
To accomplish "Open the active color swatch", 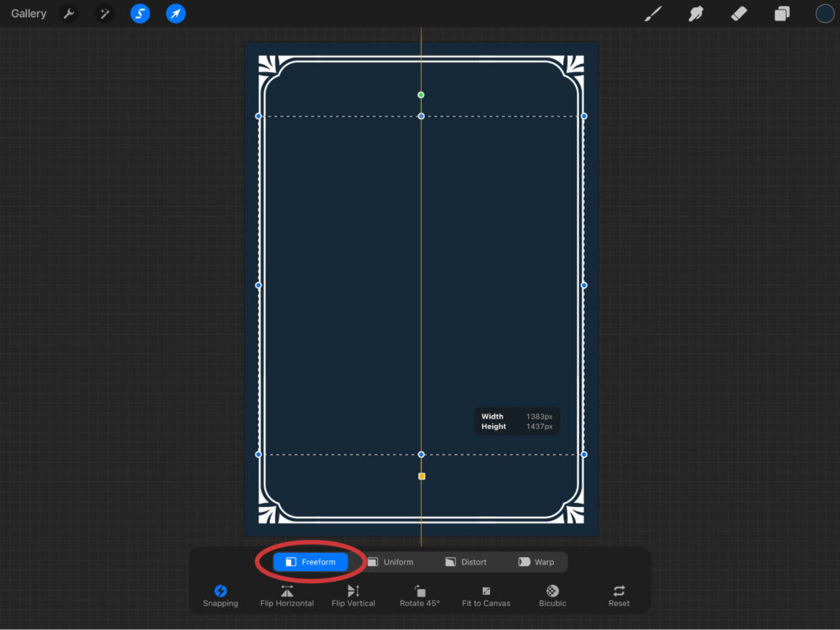I will (x=824, y=14).
